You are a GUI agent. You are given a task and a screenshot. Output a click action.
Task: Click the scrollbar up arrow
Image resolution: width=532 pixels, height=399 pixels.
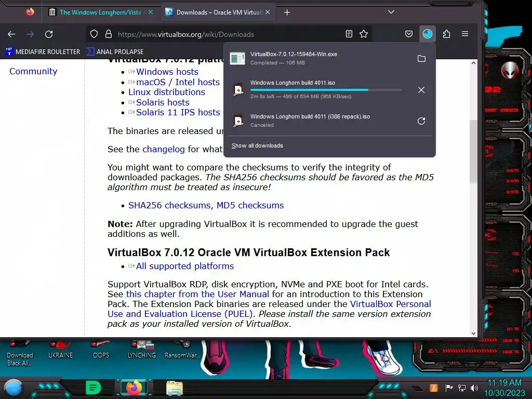[473, 63]
